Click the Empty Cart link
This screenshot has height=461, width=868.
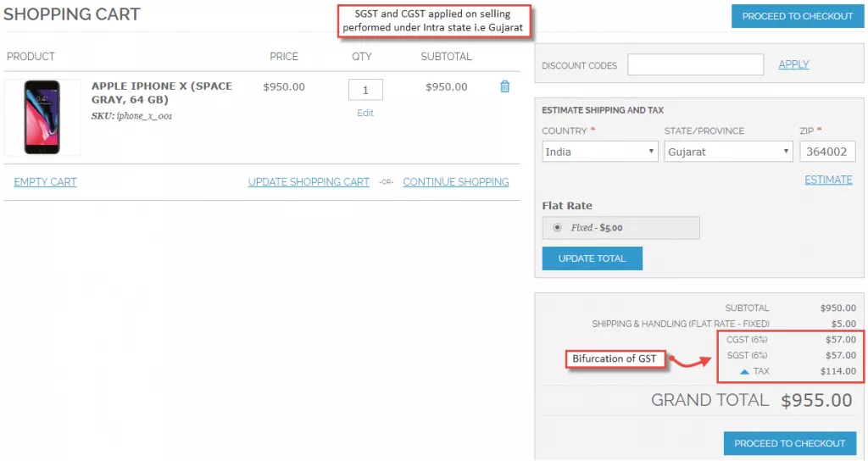click(x=46, y=182)
